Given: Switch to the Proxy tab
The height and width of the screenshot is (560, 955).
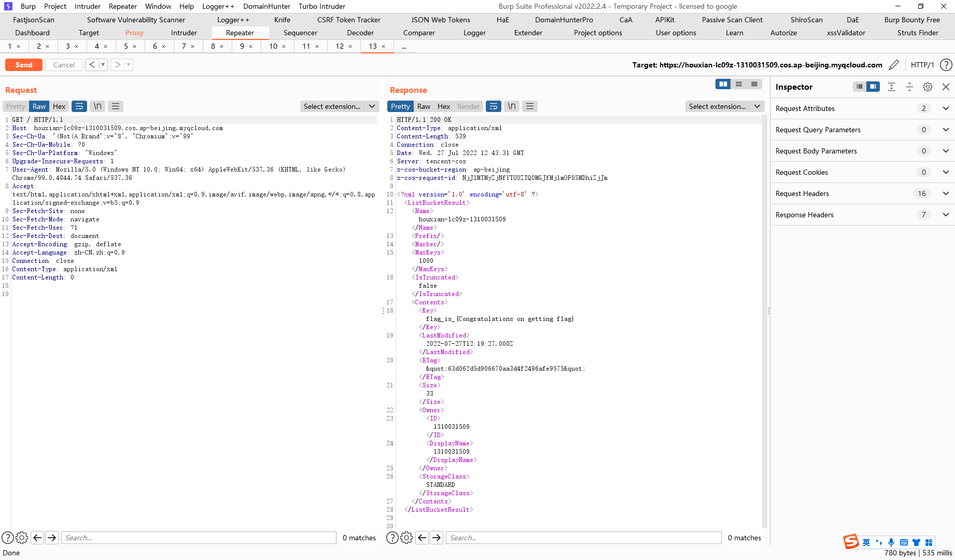Looking at the screenshot, I should pos(134,33).
